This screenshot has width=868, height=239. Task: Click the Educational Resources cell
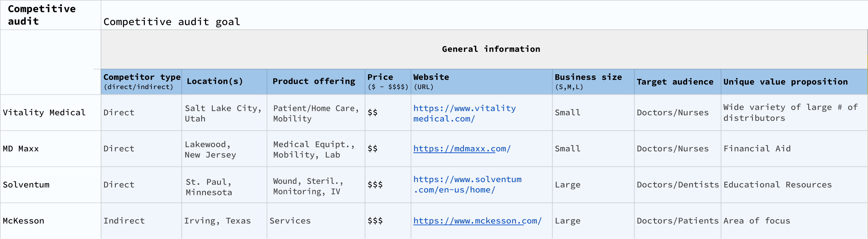[x=777, y=185]
